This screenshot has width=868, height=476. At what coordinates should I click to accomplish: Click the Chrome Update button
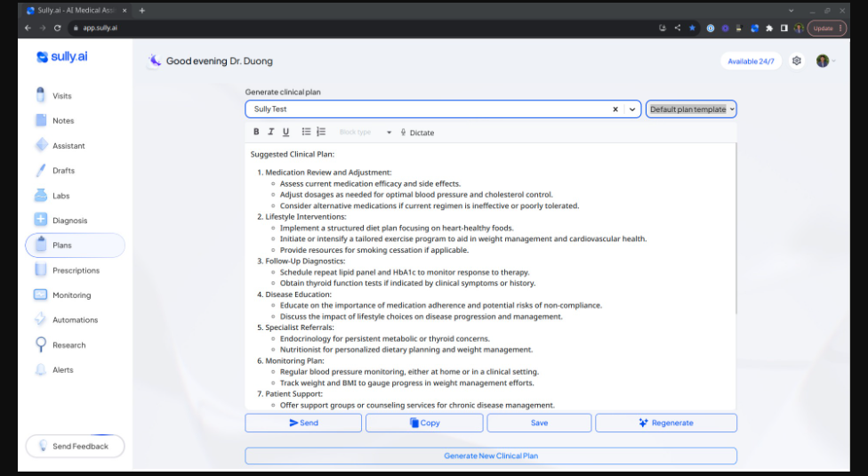click(x=826, y=28)
